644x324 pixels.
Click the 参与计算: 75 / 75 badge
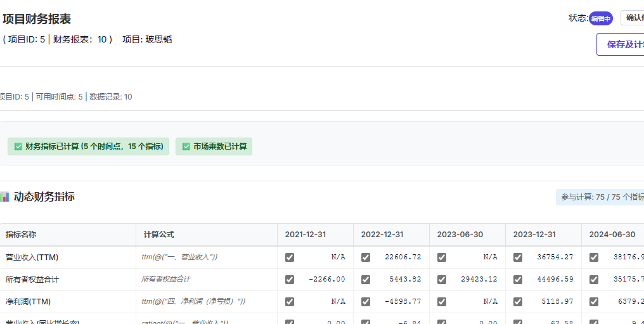pyautogui.click(x=600, y=197)
